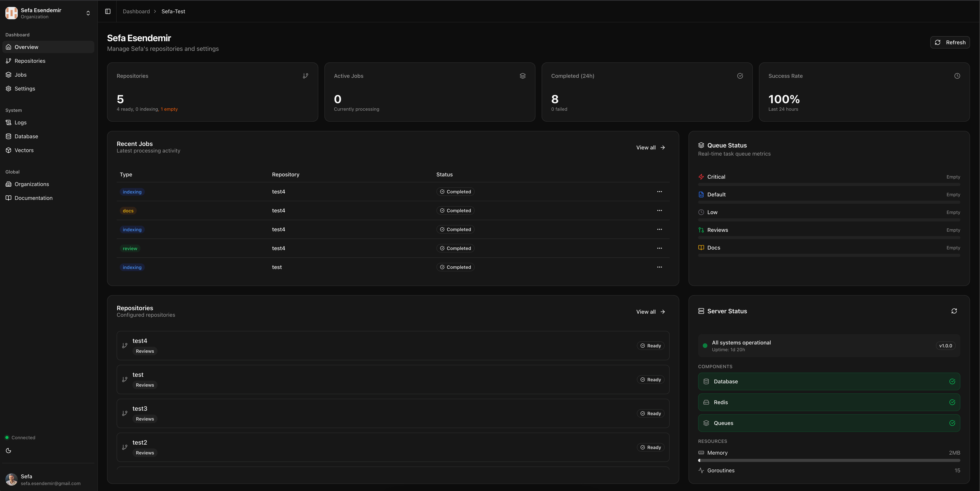Open actions menu for test indexing job
980x491 pixels.
(659, 267)
